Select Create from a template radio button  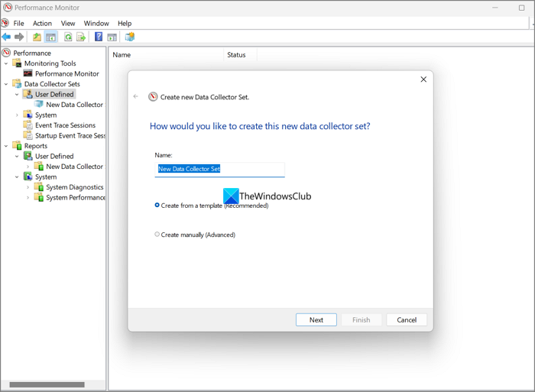pyautogui.click(x=157, y=205)
